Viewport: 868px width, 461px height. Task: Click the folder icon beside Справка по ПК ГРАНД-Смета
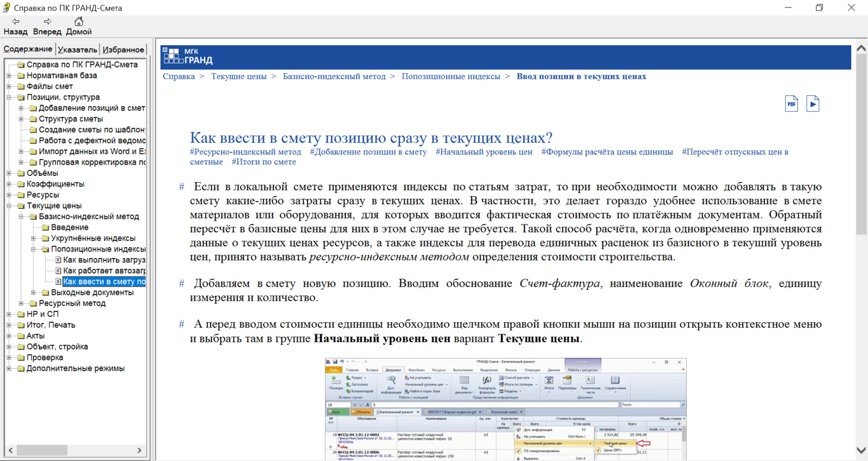21,65
